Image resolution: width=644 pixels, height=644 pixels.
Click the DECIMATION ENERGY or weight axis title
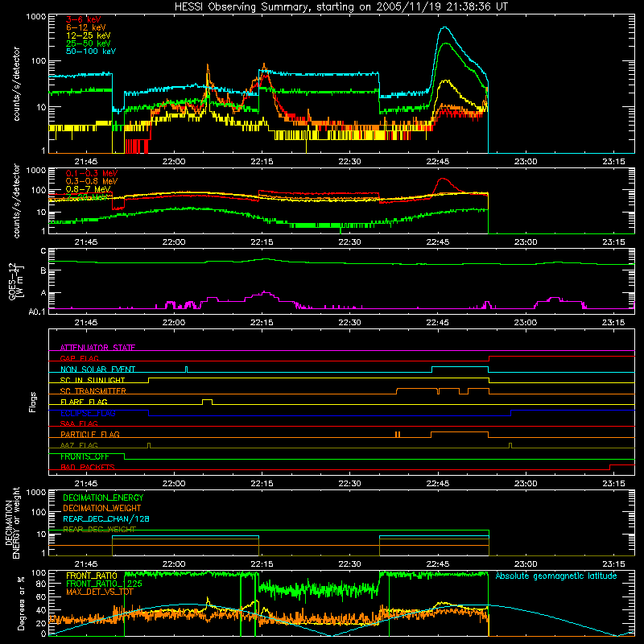click(x=12, y=522)
